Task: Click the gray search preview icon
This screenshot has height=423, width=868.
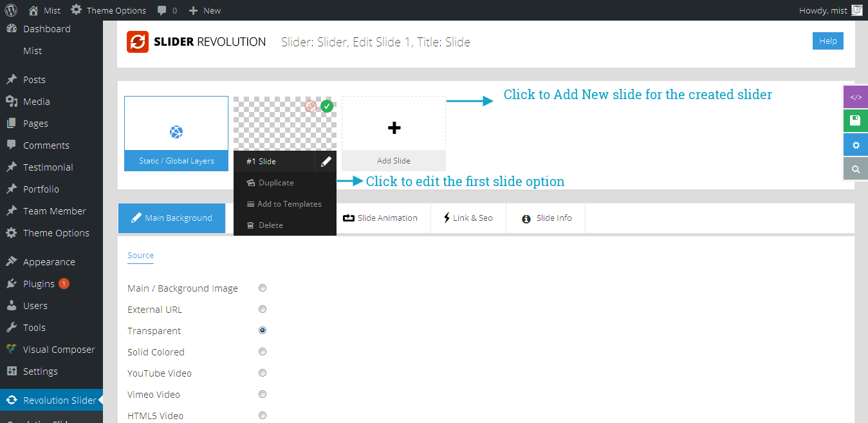Action: 855,169
